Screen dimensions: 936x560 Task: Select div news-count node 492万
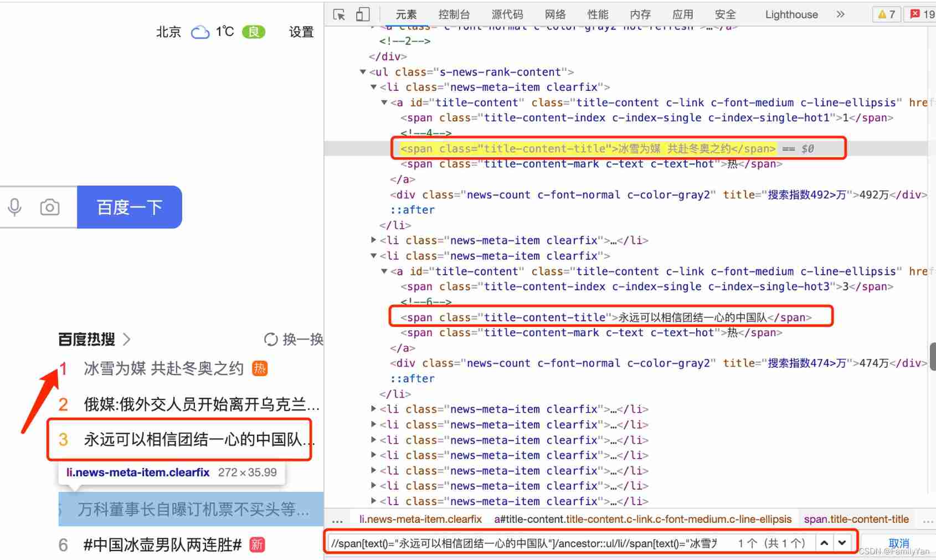pyautogui.click(x=658, y=195)
